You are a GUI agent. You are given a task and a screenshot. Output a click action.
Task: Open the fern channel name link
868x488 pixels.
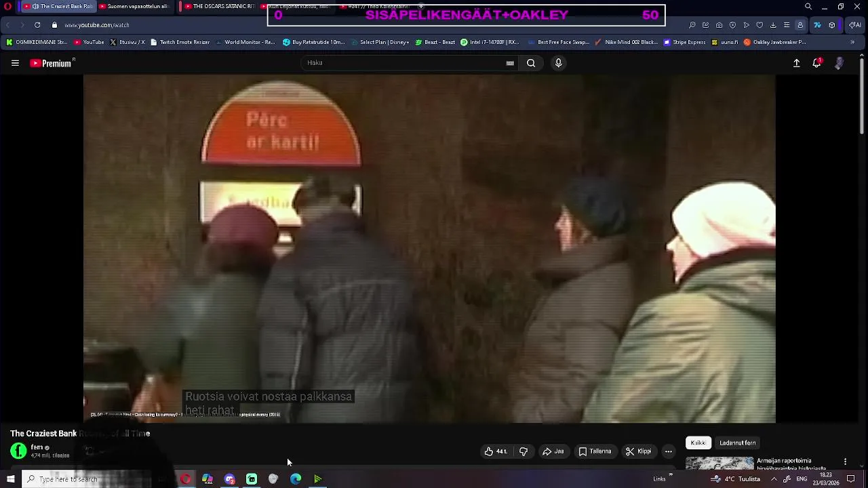[37, 447]
